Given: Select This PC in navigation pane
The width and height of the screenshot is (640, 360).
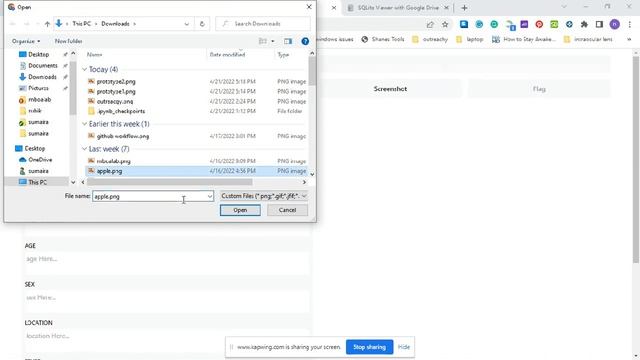Looking at the screenshot, I should click(x=37, y=182).
